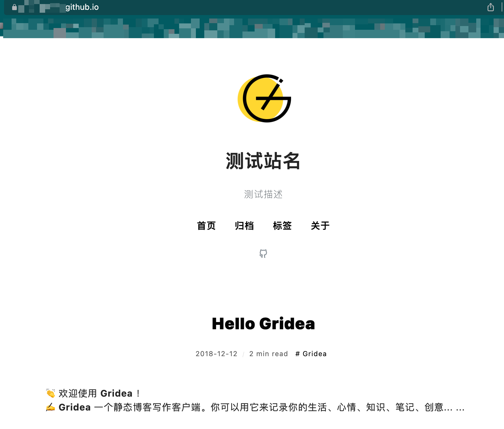Click the 欢迎使用 Gridea welcome line
504x429 pixels.
[93, 393]
